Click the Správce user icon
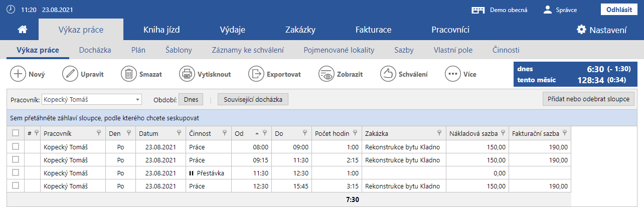 (x=548, y=10)
